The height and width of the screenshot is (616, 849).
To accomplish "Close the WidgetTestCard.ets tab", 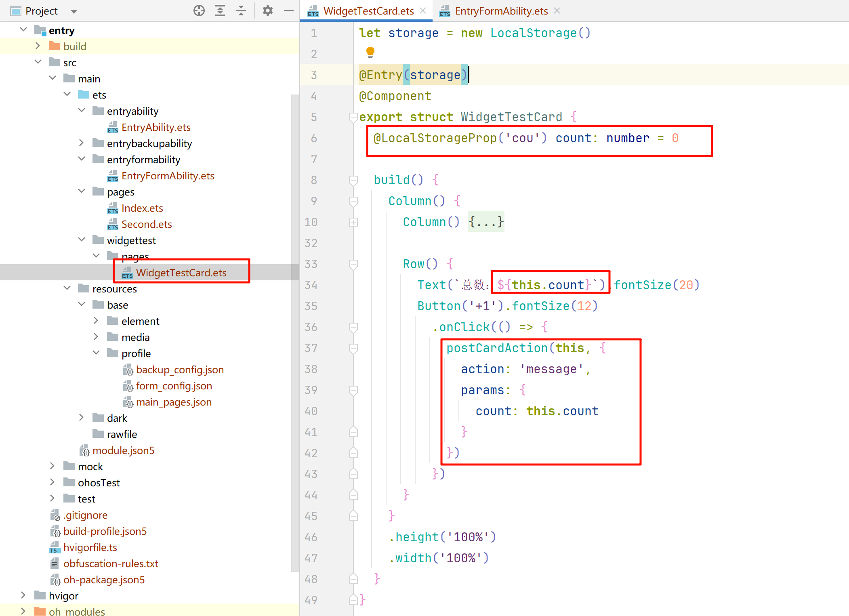I will coord(423,11).
